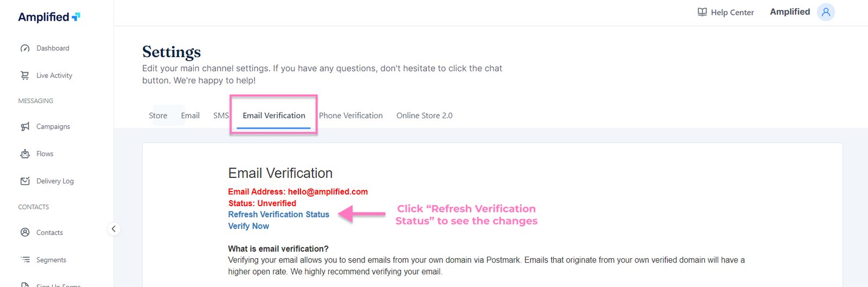
Task: Open the Email settings tab
Action: (190, 116)
